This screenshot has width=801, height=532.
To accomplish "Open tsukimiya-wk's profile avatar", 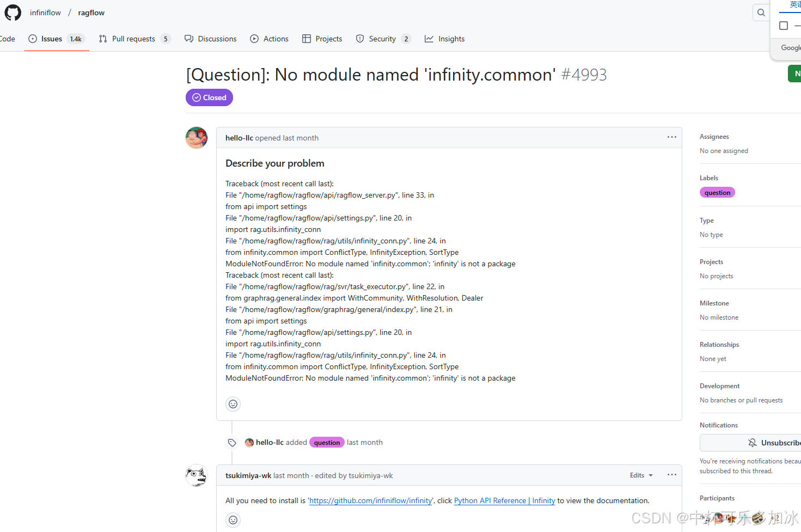I will [x=197, y=475].
